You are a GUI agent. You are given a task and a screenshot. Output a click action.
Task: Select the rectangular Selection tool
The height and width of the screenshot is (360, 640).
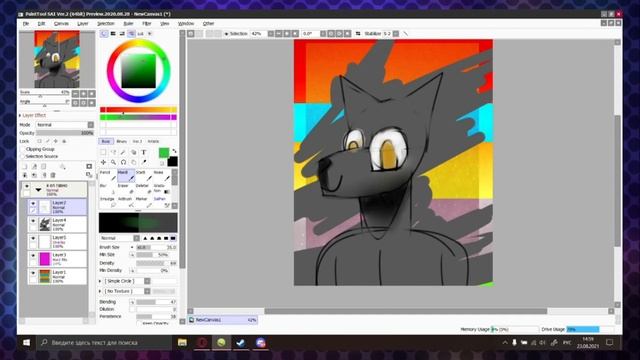tap(103, 152)
